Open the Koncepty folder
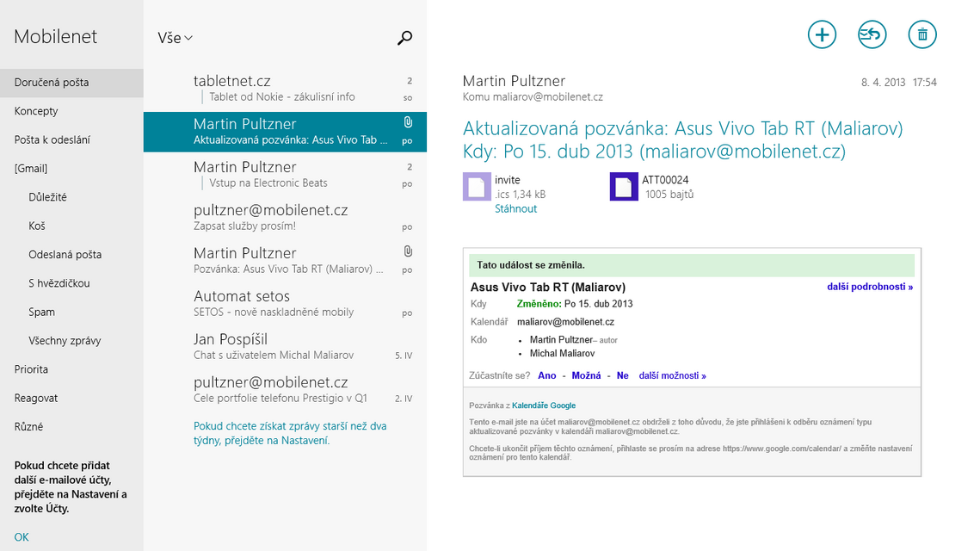980x551 pixels. pyautogui.click(x=36, y=111)
